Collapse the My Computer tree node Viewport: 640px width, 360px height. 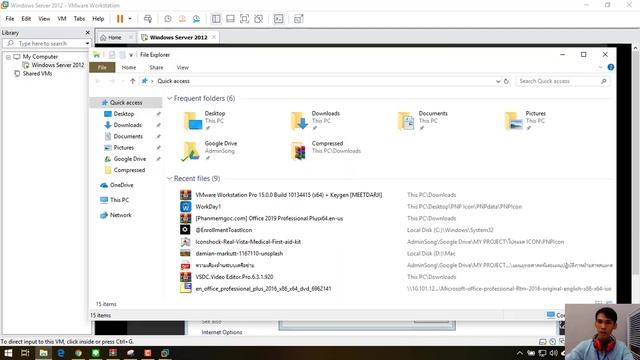[x=8, y=57]
